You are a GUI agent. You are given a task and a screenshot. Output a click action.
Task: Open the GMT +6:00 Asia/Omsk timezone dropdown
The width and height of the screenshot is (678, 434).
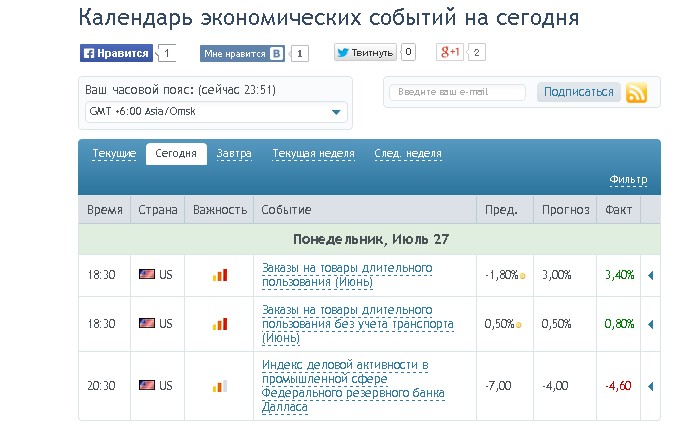(216, 112)
